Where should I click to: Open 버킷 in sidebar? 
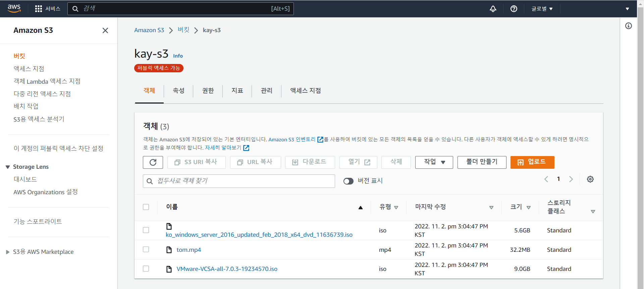pyautogui.click(x=19, y=56)
